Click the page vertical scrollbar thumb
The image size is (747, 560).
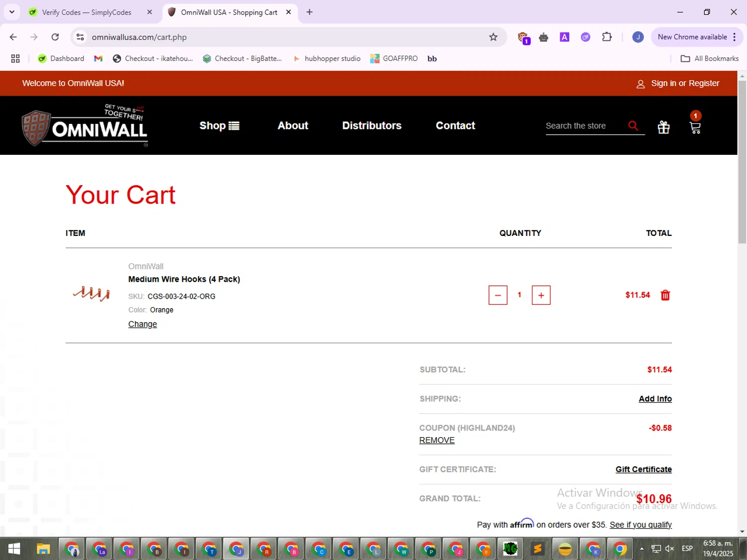coord(742,162)
